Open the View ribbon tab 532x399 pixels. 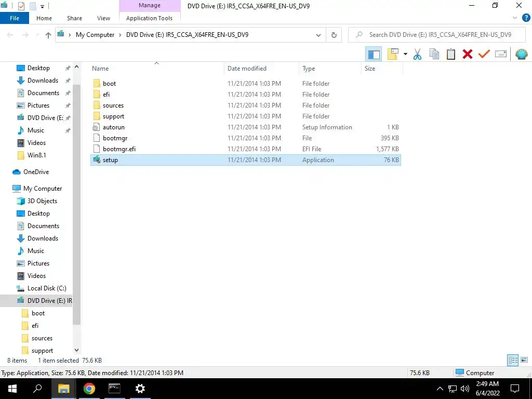tap(103, 18)
